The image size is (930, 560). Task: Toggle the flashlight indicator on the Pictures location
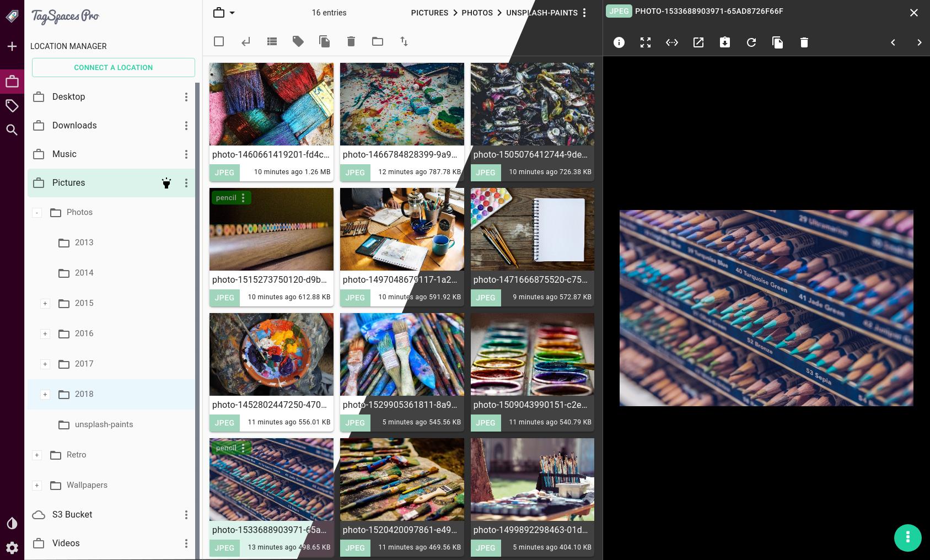pyautogui.click(x=166, y=183)
